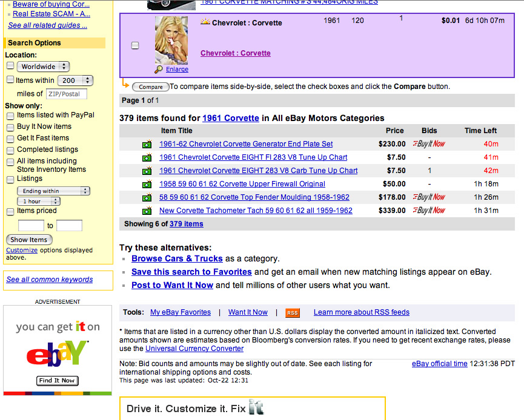
Task: Click the orange RSS feed icon
Action: [x=293, y=313]
